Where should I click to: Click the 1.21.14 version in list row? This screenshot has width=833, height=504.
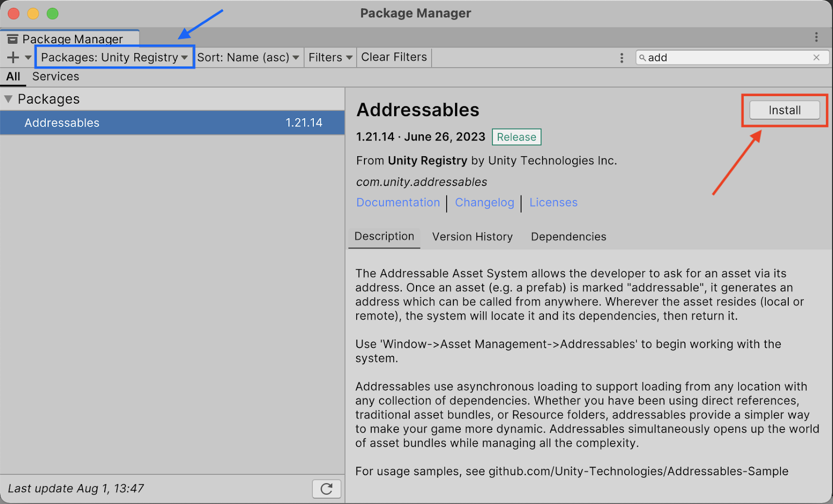304,123
